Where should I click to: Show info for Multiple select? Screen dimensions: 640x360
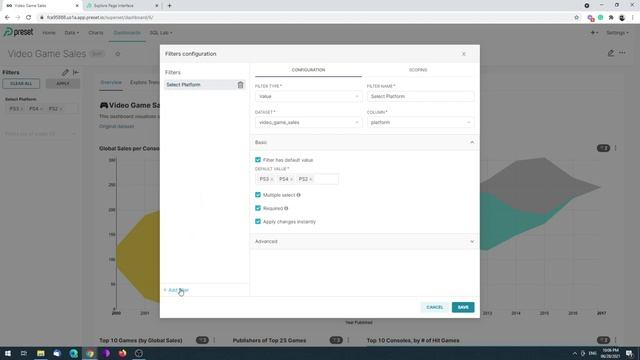tap(299, 195)
